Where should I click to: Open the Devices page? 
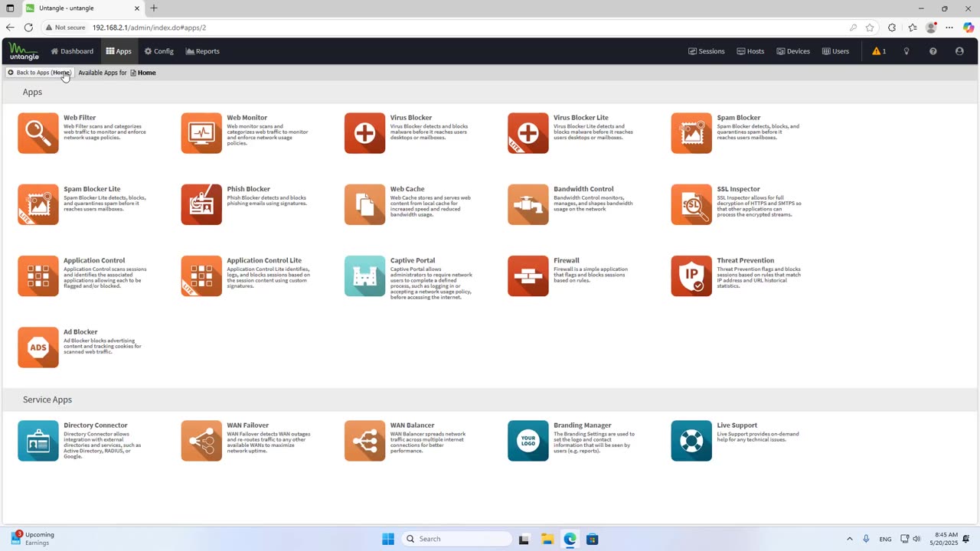click(x=793, y=51)
